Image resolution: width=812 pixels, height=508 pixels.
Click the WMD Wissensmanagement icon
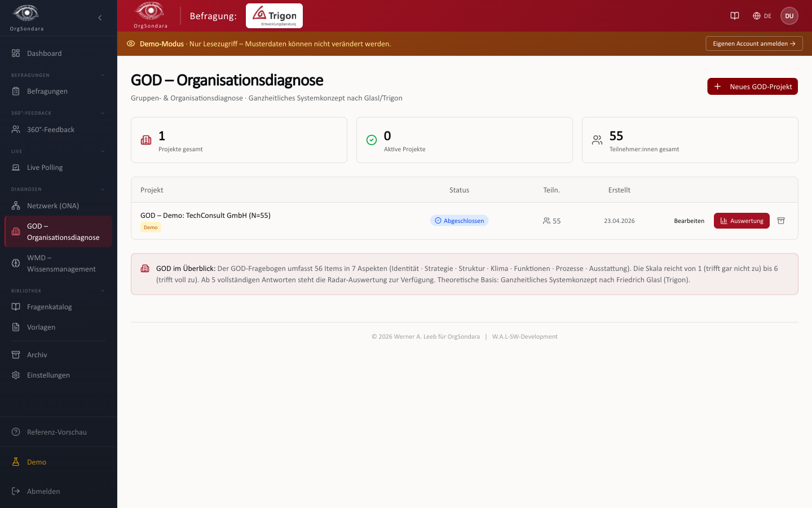(16, 263)
